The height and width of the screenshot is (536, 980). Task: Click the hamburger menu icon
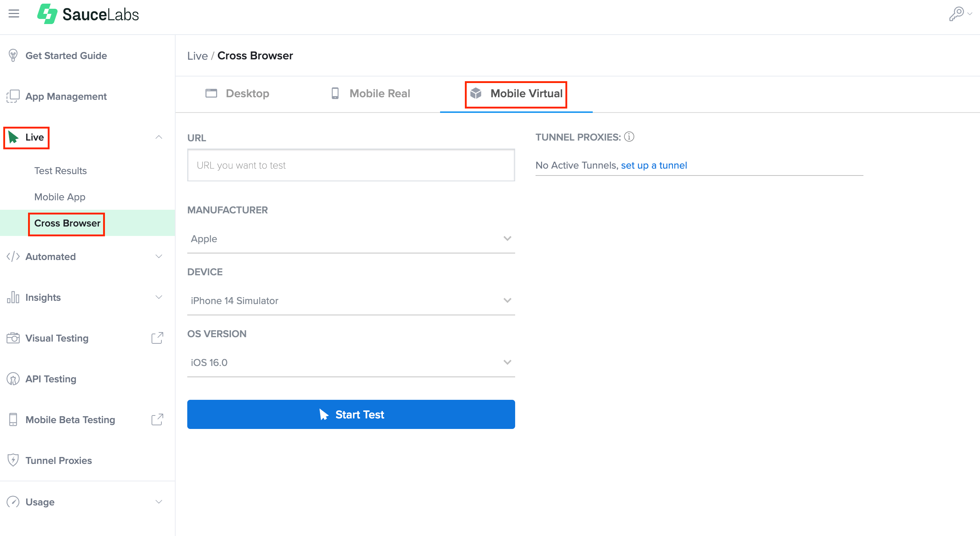point(14,14)
